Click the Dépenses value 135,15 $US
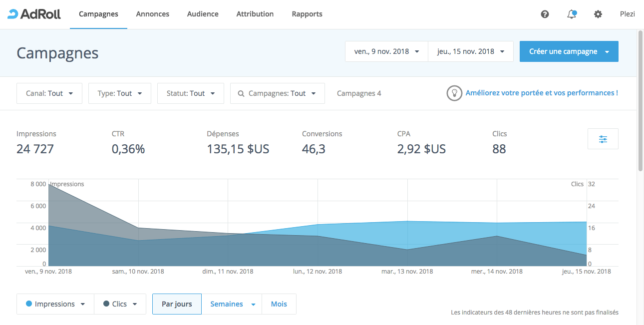Viewport: 644px width, 325px height. coord(238,149)
